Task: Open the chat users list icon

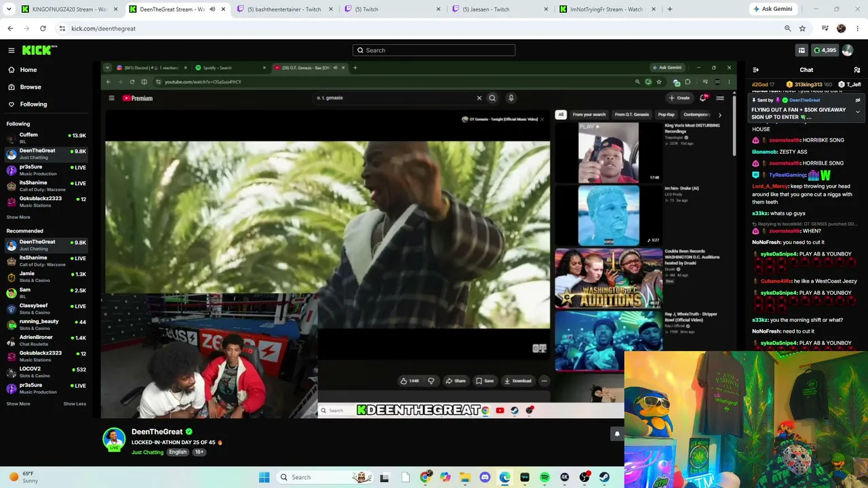Action: 857,70
